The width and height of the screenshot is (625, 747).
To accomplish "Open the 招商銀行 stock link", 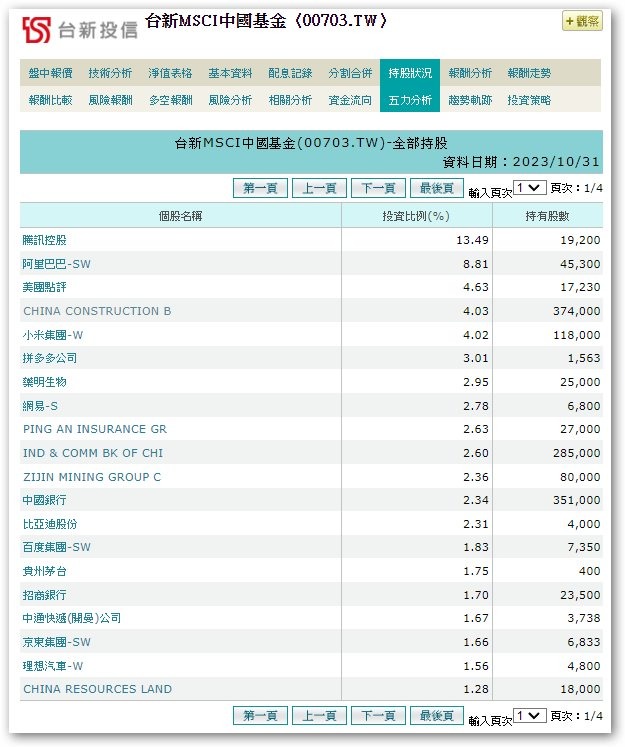I will (x=44, y=595).
